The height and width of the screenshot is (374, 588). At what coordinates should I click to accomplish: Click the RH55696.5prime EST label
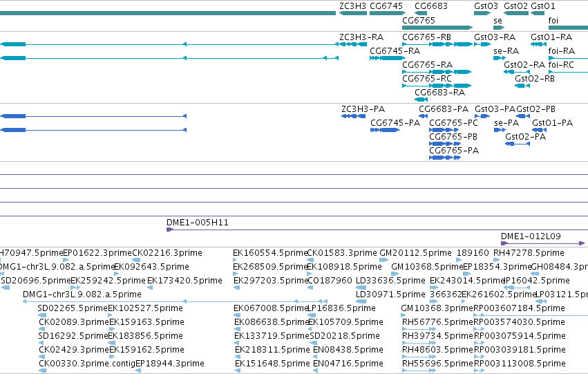click(437, 364)
